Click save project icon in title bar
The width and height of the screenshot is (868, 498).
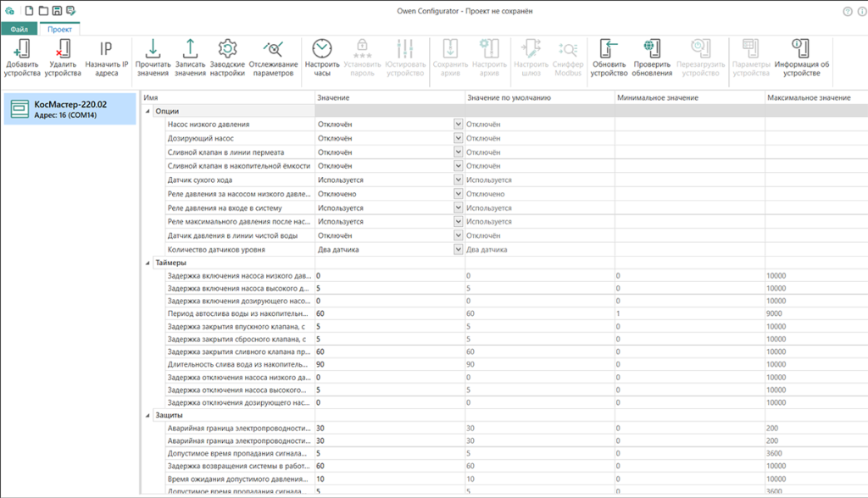click(x=57, y=10)
